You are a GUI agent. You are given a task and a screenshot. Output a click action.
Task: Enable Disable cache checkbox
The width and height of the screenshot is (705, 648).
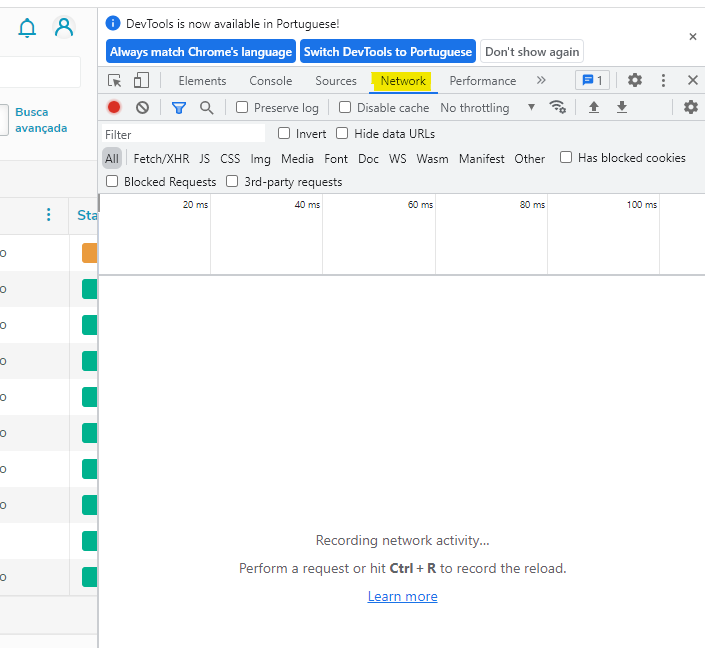coord(345,107)
